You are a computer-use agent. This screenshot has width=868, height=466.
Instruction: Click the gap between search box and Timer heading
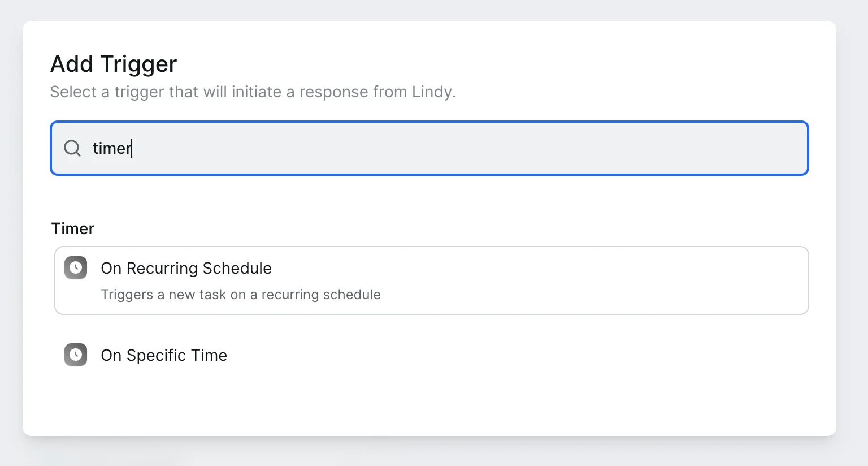[429, 198]
